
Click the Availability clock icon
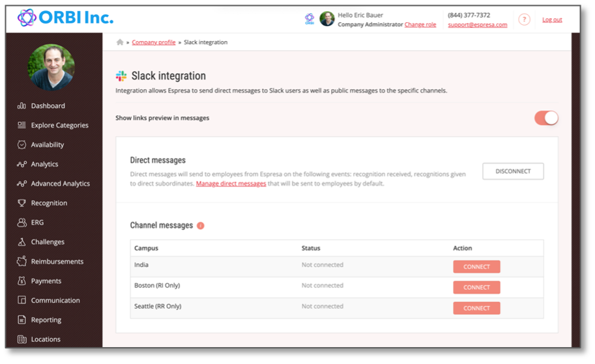point(22,145)
